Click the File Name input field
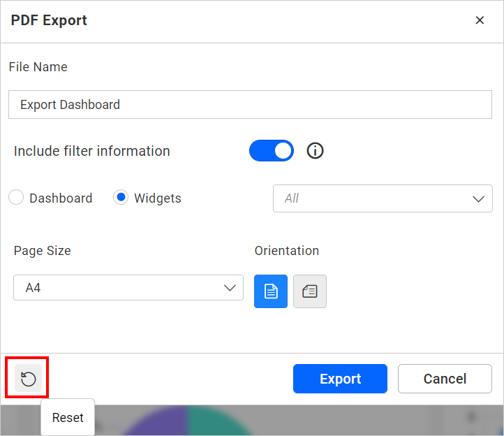 point(250,105)
